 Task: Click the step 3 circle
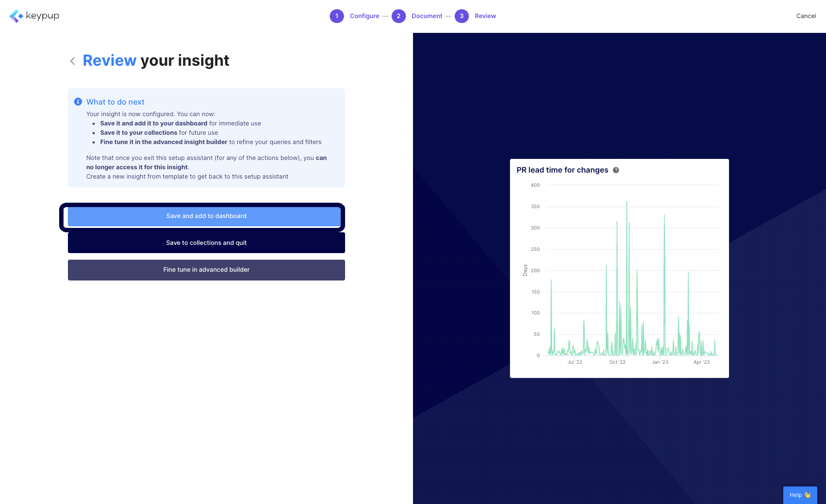coord(461,16)
